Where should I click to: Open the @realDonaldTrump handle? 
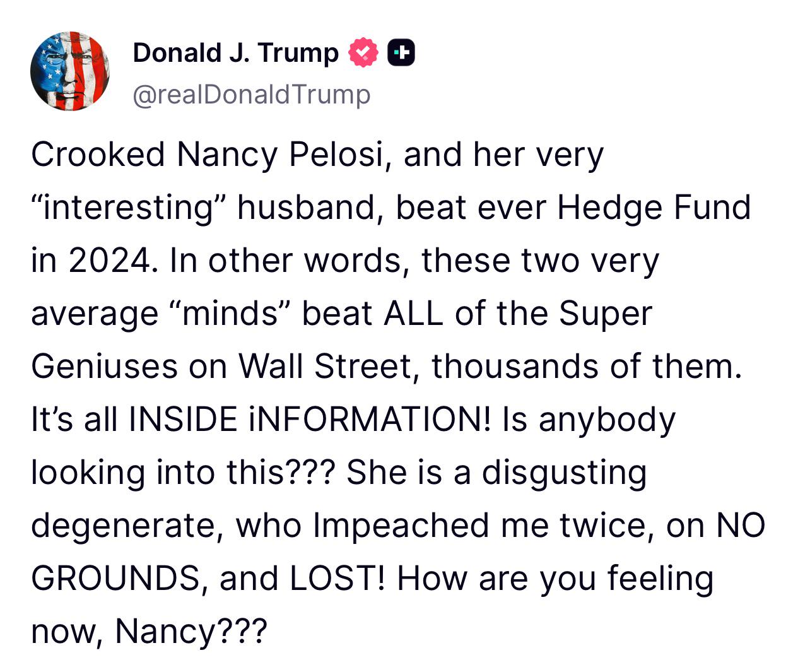pos(252,95)
